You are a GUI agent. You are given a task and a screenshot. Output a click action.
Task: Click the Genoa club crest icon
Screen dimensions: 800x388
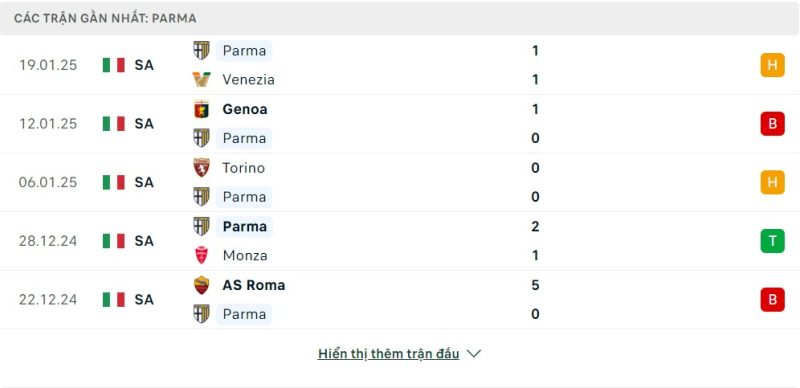click(202, 109)
